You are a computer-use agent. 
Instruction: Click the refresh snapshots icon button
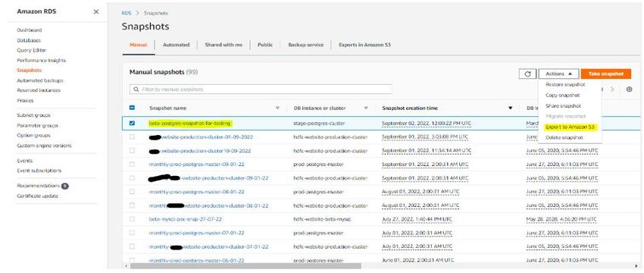tap(527, 74)
